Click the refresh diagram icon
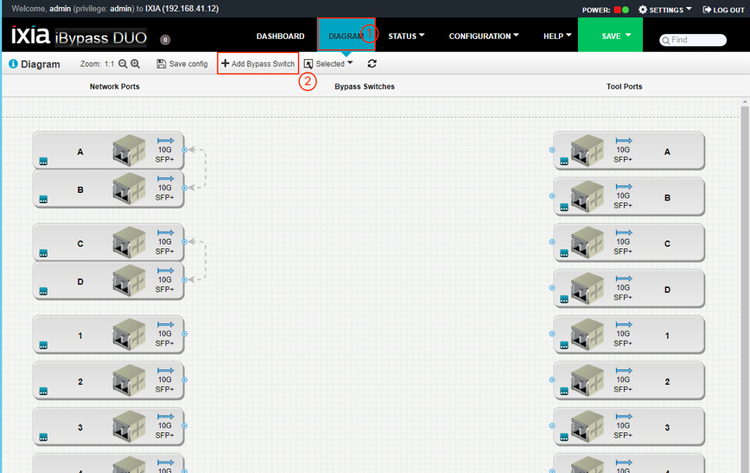Viewport: 750px width, 473px height. coord(372,64)
